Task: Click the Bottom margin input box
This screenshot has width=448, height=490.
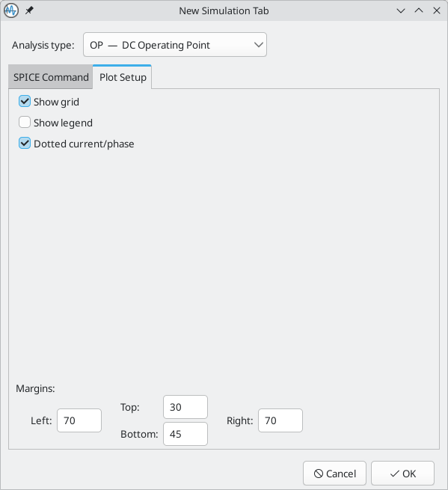Action: [x=185, y=434]
